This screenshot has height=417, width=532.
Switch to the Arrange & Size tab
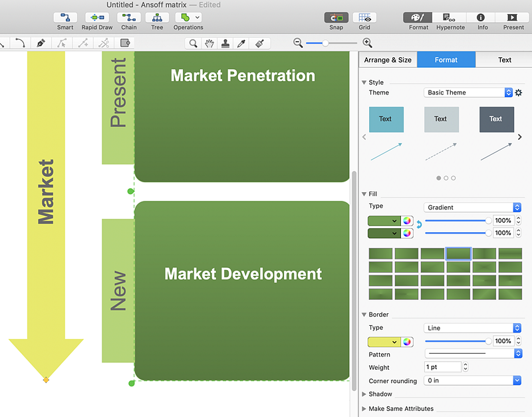(388, 60)
